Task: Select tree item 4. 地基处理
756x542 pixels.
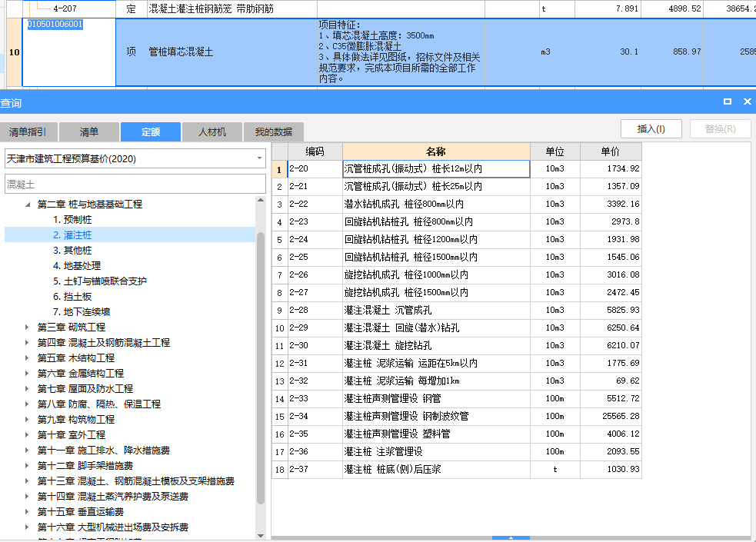Action: click(77, 266)
